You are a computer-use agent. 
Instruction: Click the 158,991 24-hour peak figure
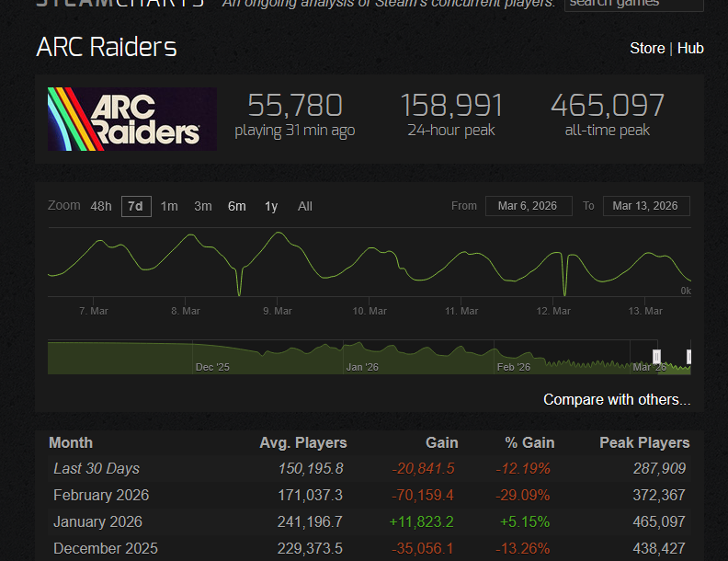click(x=451, y=106)
